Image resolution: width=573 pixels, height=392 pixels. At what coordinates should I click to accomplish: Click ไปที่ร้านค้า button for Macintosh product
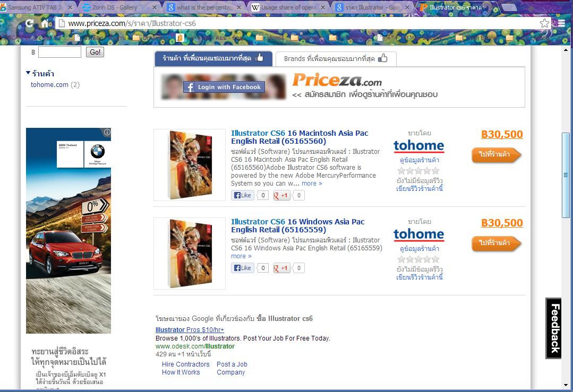click(x=496, y=155)
